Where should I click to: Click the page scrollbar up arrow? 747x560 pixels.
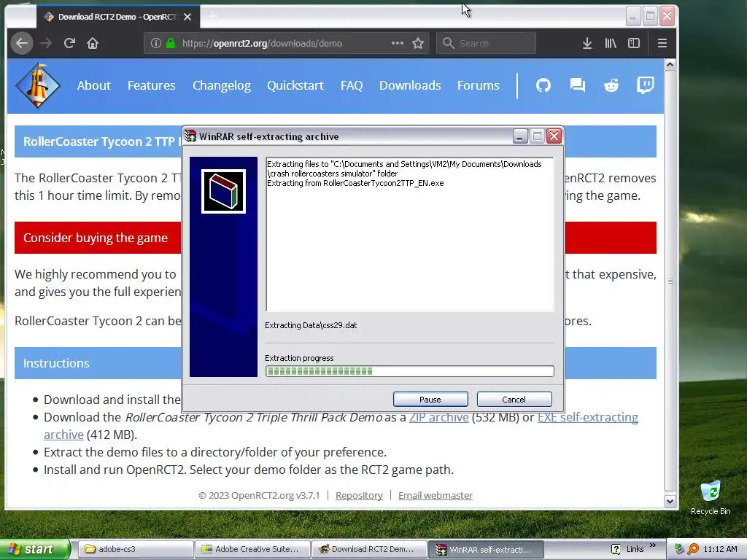(670, 65)
